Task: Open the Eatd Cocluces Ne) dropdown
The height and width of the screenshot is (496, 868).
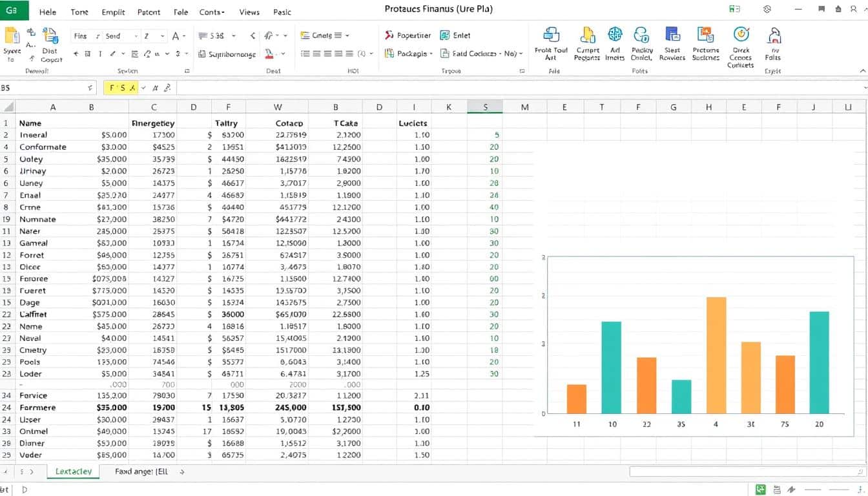Action: click(x=521, y=54)
